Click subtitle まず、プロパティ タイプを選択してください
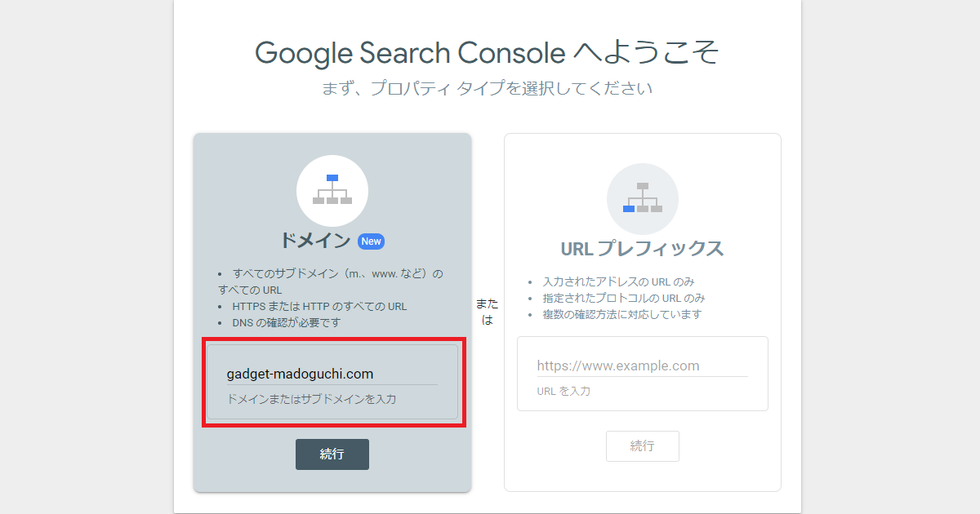 tap(488, 88)
